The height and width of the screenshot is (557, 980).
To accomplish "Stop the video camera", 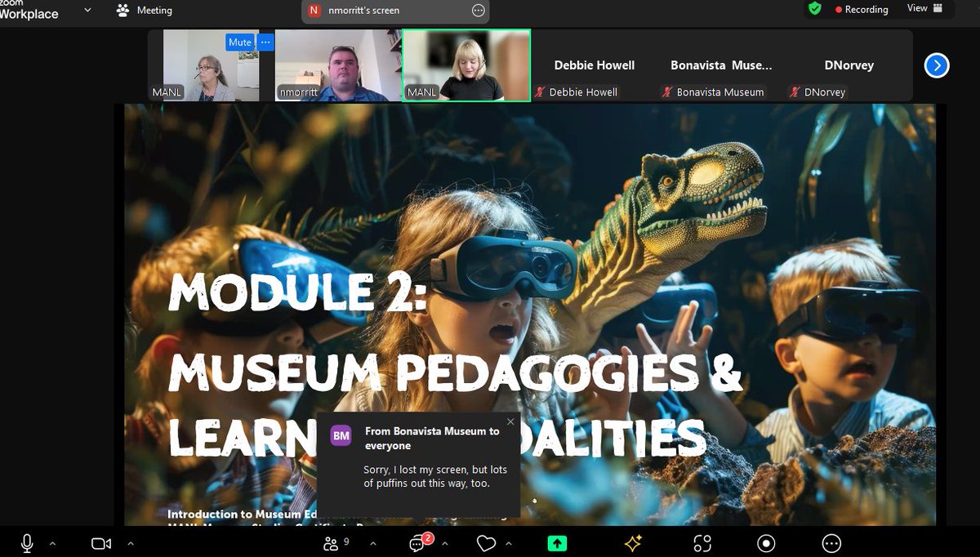I will 100,542.
